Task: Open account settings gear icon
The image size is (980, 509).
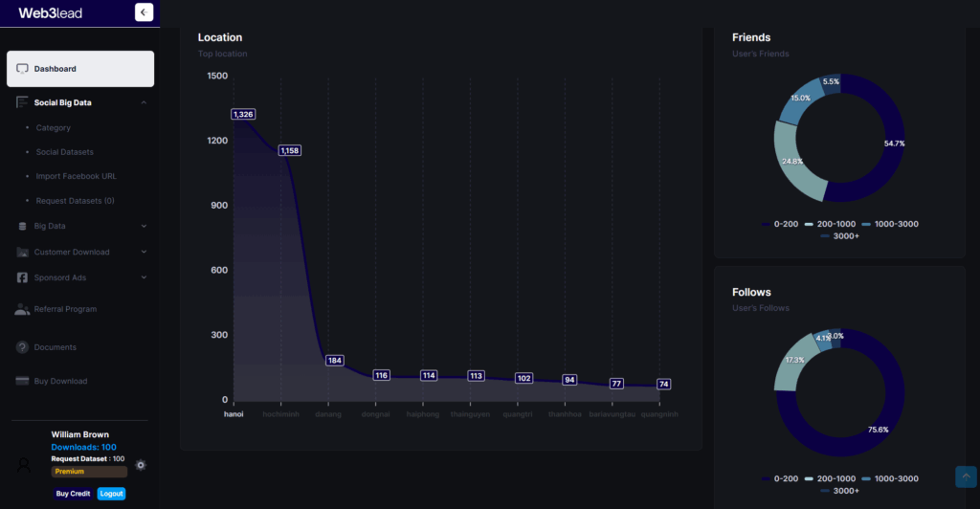Action: tap(141, 465)
